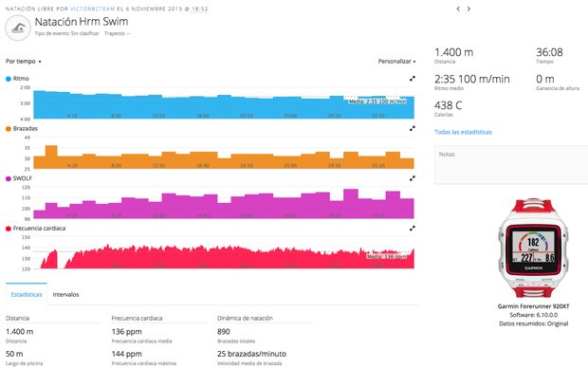The image size is (588, 369).
Task: Click the Natación Hrm Swim title
Action: coord(82,22)
